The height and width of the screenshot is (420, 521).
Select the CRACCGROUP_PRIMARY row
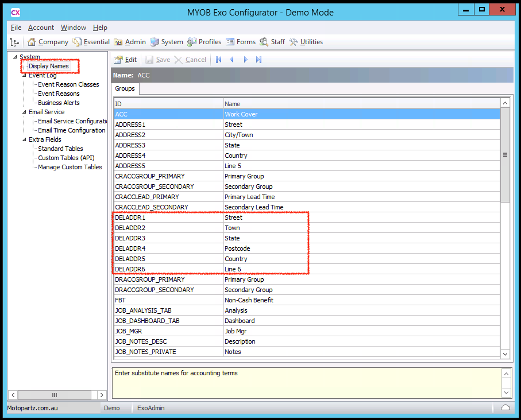tap(307, 176)
